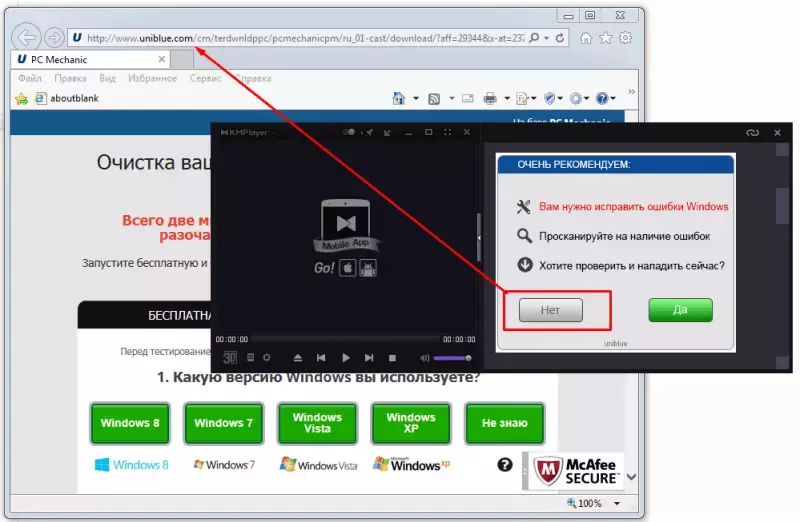The width and height of the screenshot is (800, 522).
Task: Expand the RSS feeds dropdown arrow
Action: tap(452, 98)
